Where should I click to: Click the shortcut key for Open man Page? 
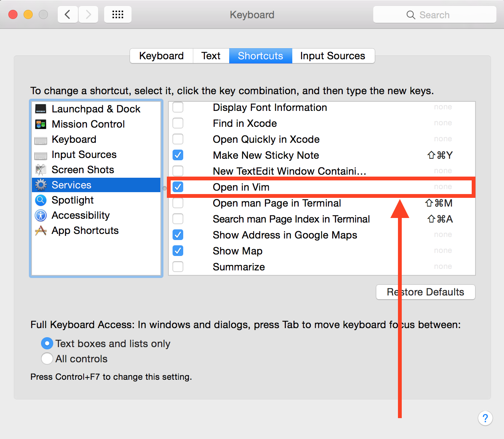(439, 203)
